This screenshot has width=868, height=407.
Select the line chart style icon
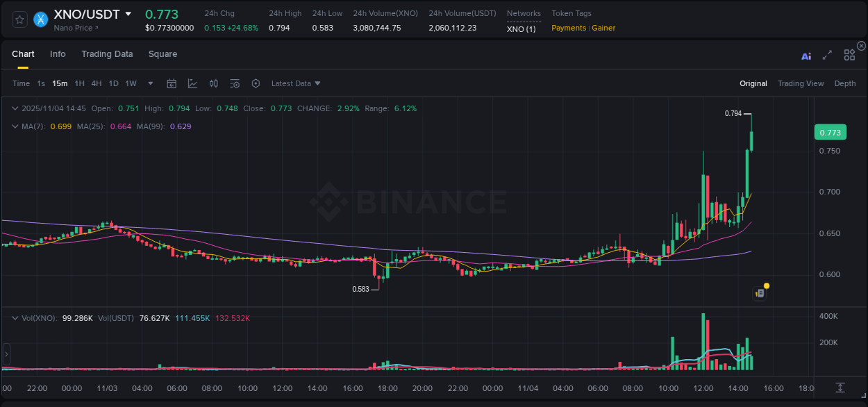(192, 83)
